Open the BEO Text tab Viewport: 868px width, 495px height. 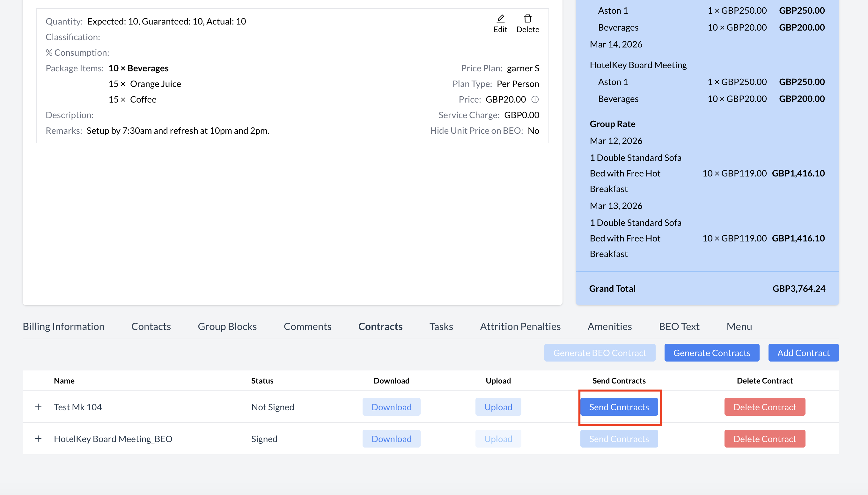pos(679,326)
